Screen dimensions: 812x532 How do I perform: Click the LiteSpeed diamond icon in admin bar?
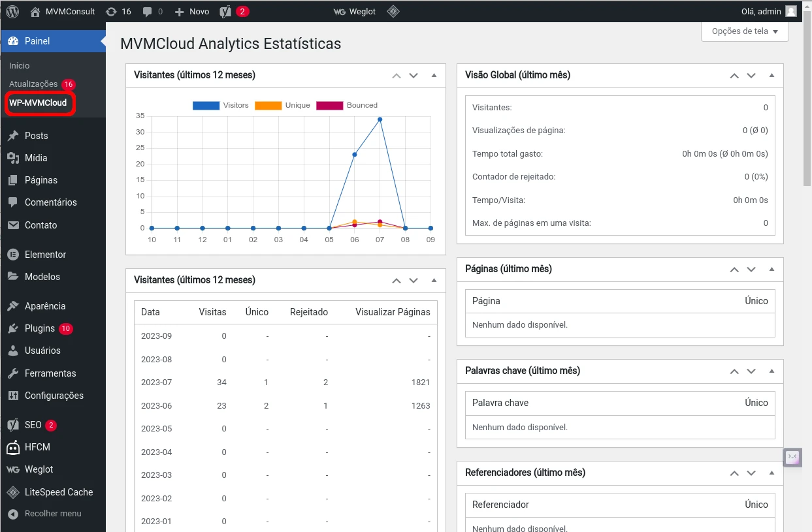393,11
